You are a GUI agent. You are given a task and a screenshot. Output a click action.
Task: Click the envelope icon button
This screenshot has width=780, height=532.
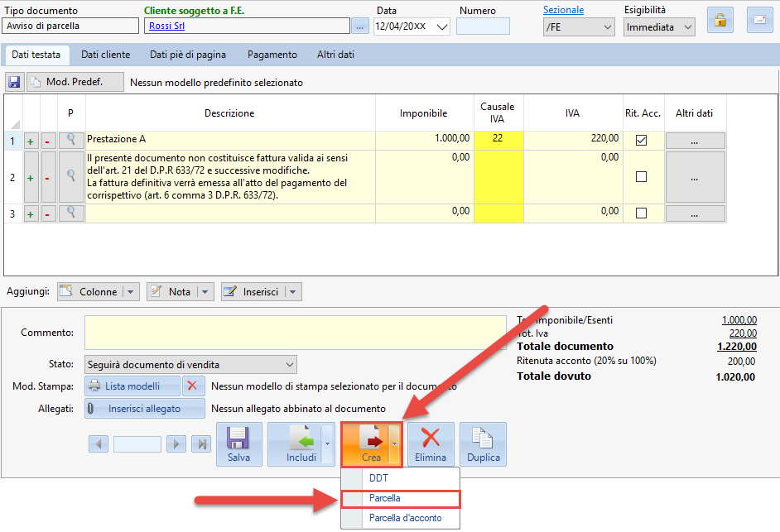click(x=759, y=20)
